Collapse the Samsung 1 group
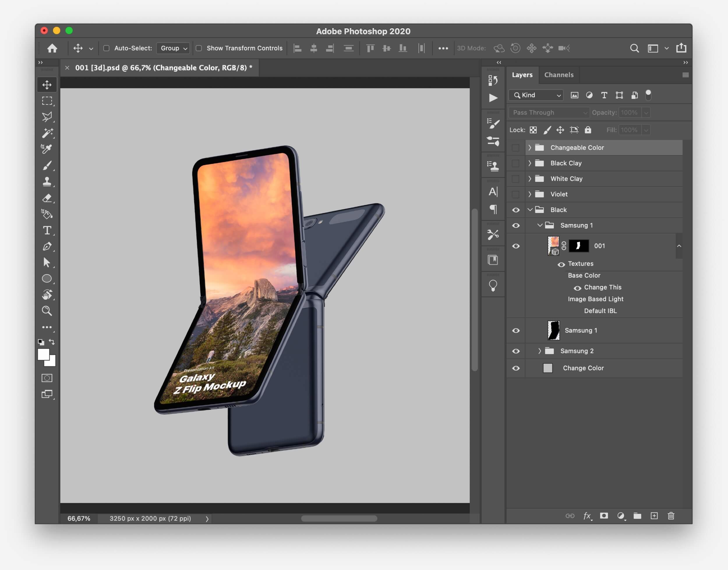The image size is (728, 570). (540, 225)
